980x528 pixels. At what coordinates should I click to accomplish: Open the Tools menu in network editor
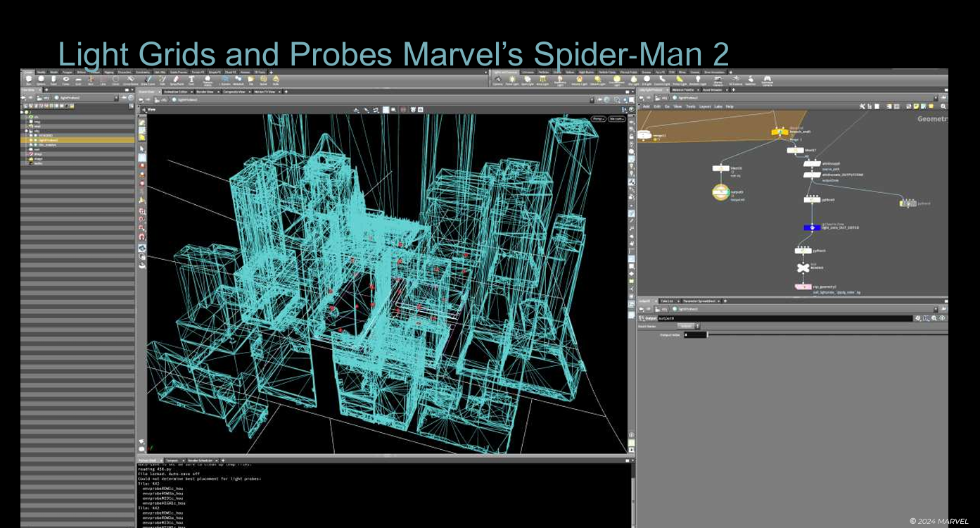pos(691,106)
